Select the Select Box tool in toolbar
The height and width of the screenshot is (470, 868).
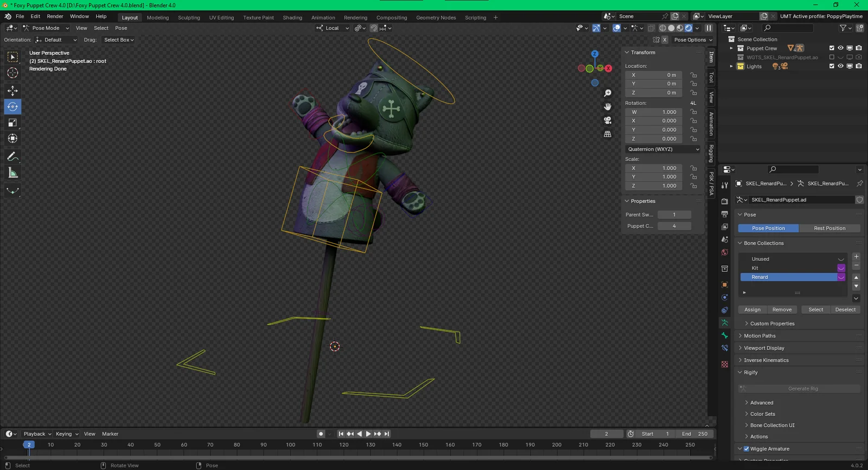[12, 57]
